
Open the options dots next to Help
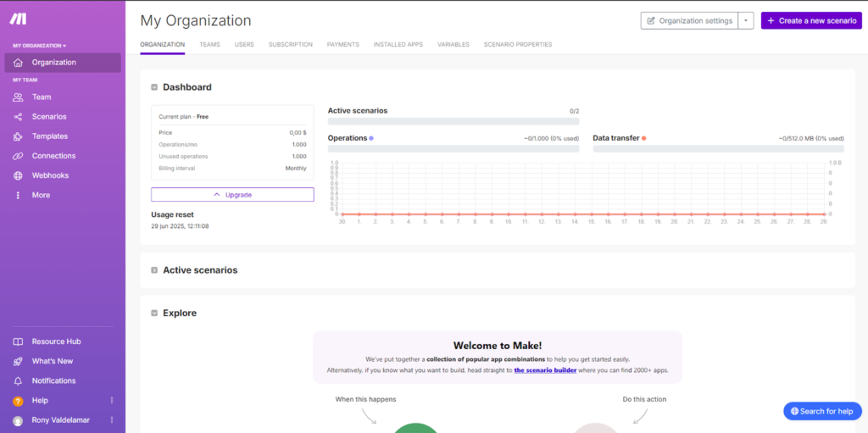(x=112, y=400)
